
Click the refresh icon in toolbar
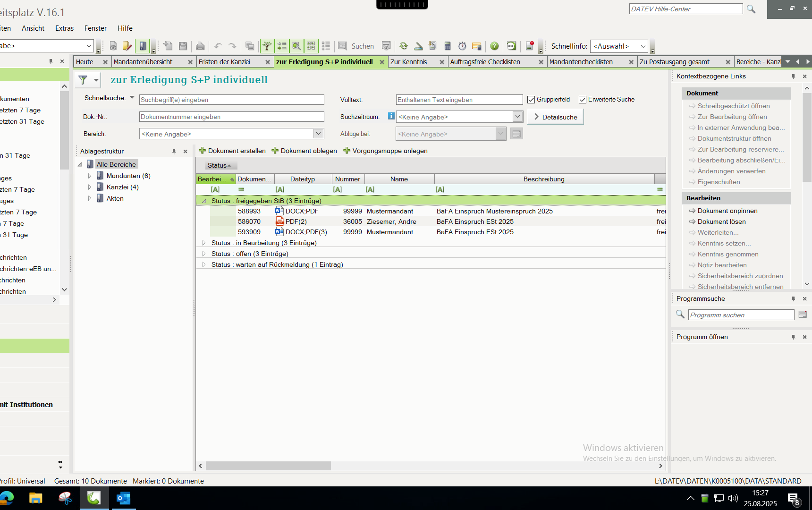pos(404,46)
